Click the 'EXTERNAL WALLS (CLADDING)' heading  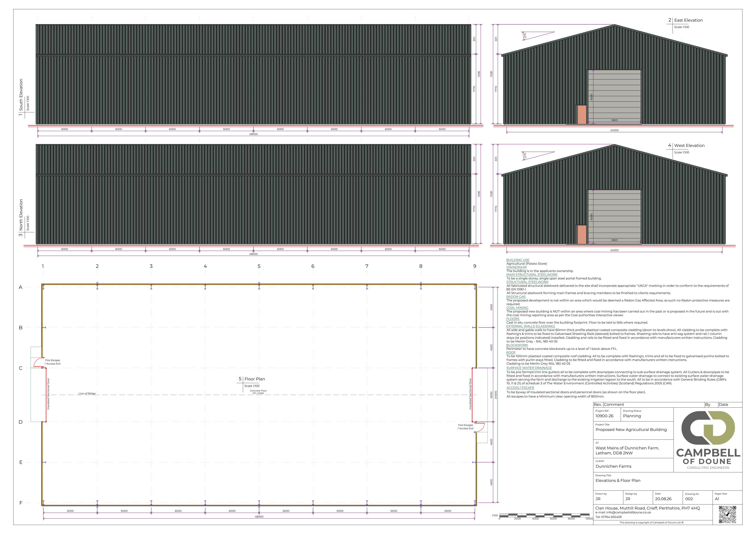[x=530, y=326]
